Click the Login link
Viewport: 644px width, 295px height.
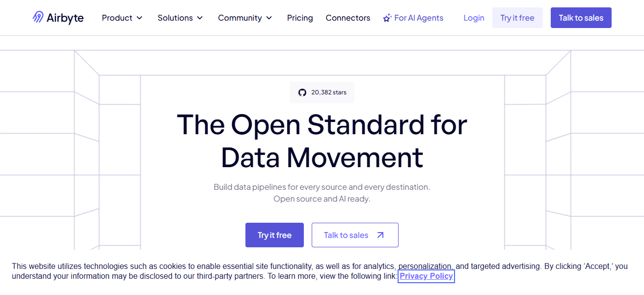[x=473, y=18]
